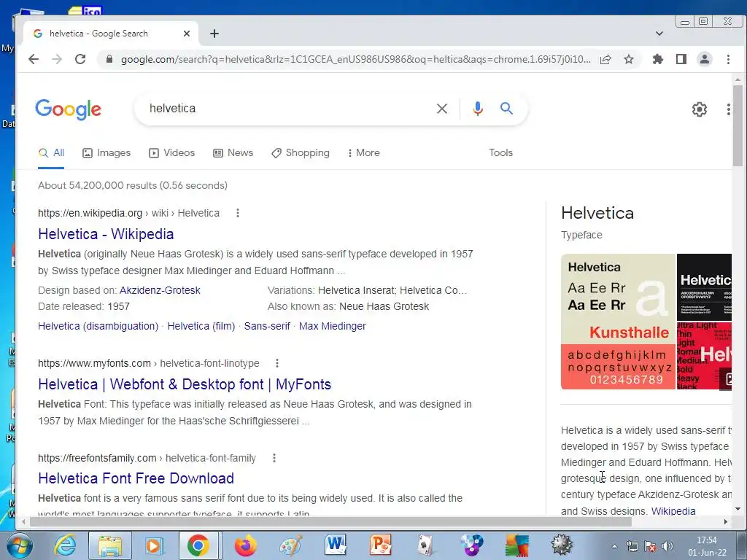This screenshot has width=747, height=560.
Task: Open Google quick settings gear
Action: tap(700, 109)
